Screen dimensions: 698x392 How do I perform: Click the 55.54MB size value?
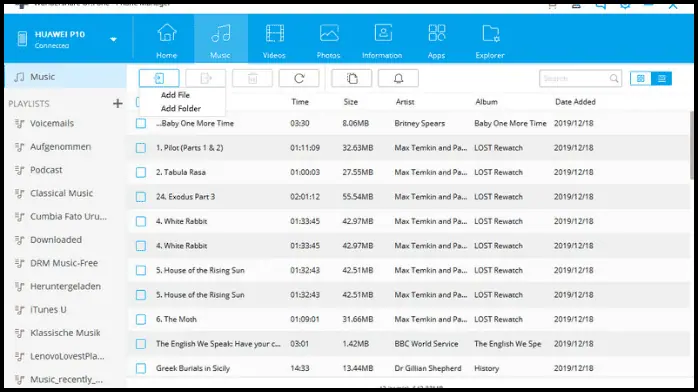click(x=358, y=197)
